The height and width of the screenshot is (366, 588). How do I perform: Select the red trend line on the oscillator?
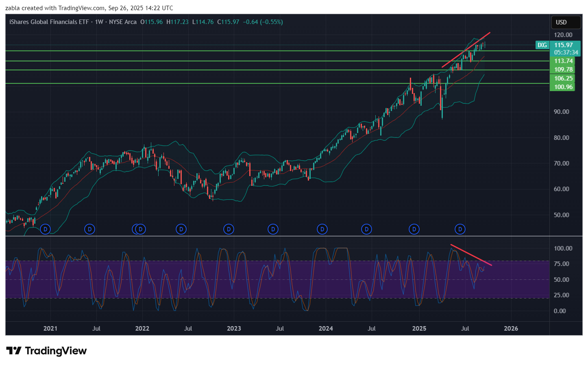(472, 255)
